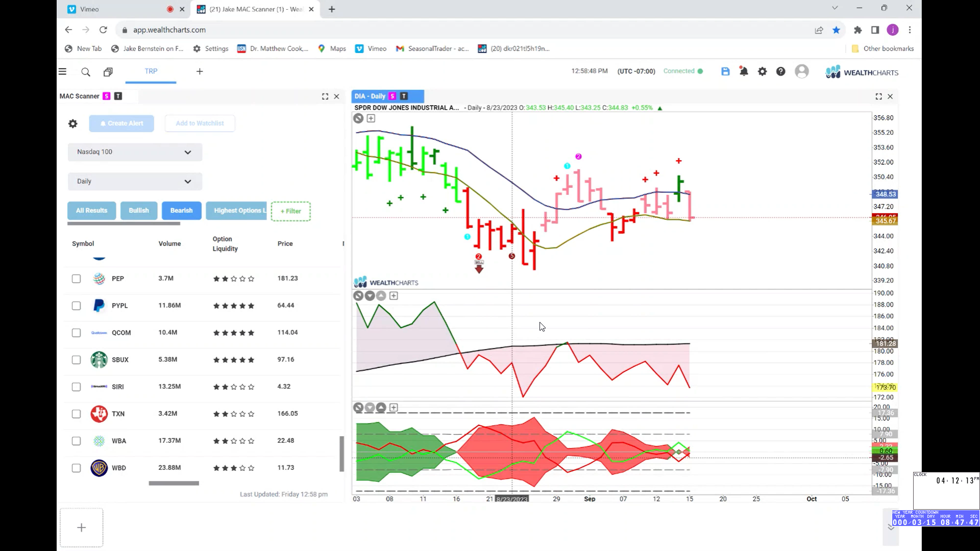The height and width of the screenshot is (551, 980).
Task: Sort by the Price column header
Action: pyautogui.click(x=285, y=244)
